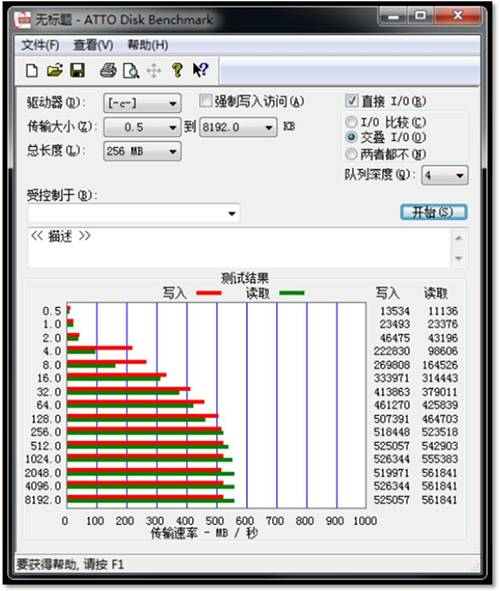The height and width of the screenshot is (591, 500).
Task: Open a benchmark file with the folder icon
Action: [x=54, y=70]
